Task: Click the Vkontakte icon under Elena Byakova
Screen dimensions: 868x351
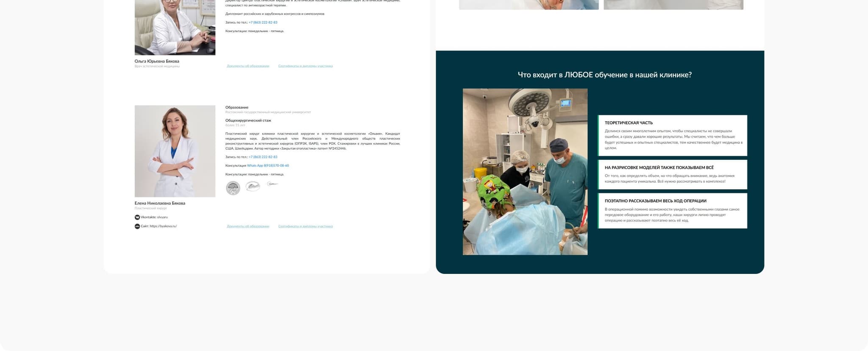Action: pyautogui.click(x=137, y=217)
